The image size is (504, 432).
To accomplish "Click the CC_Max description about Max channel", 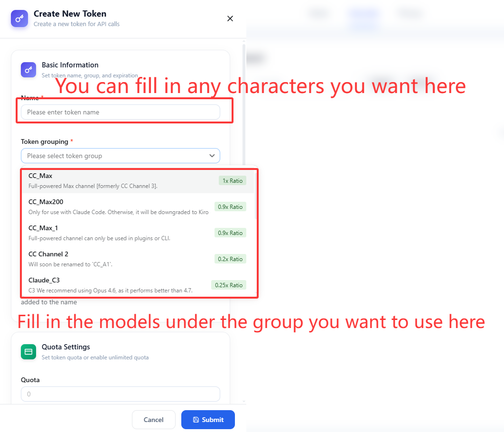I will pos(93,186).
